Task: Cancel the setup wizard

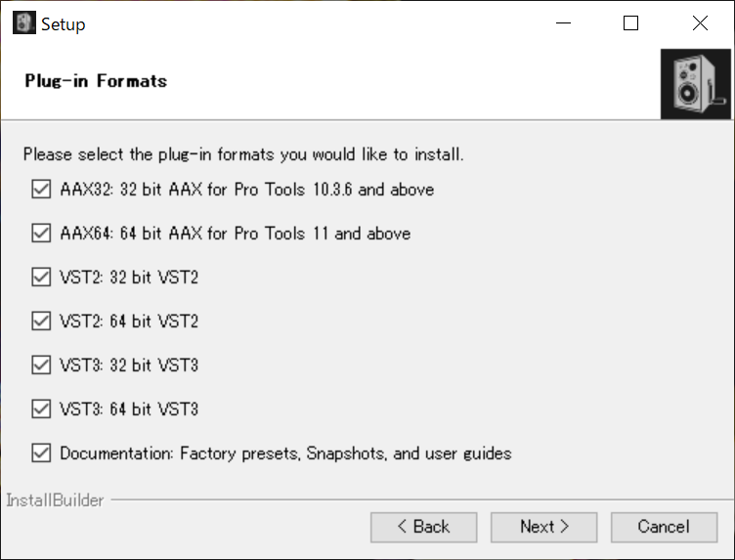Action: pyautogui.click(x=663, y=527)
